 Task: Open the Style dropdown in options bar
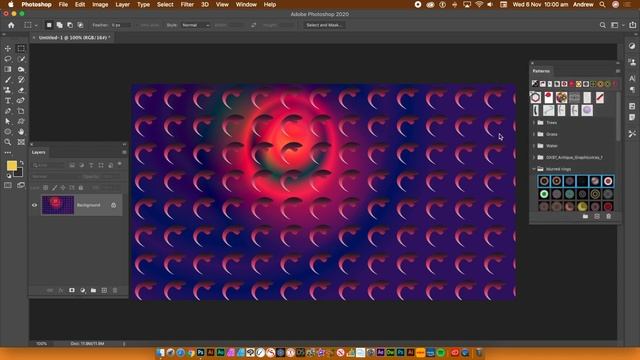[196, 25]
